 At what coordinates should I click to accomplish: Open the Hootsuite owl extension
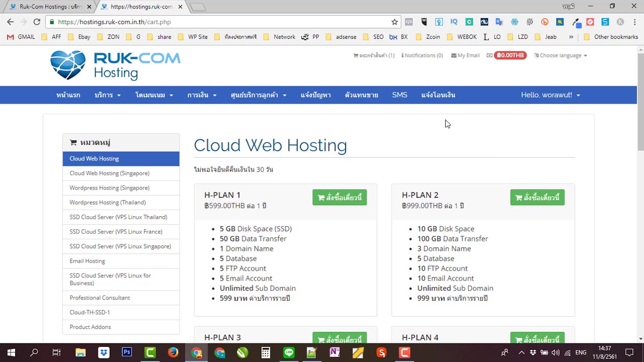[x=424, y=22]
